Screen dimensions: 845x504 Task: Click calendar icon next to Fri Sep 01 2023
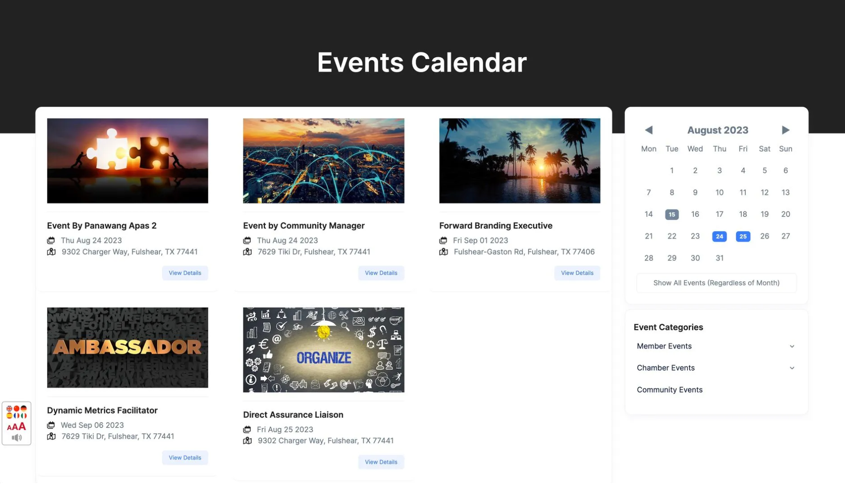443,240
